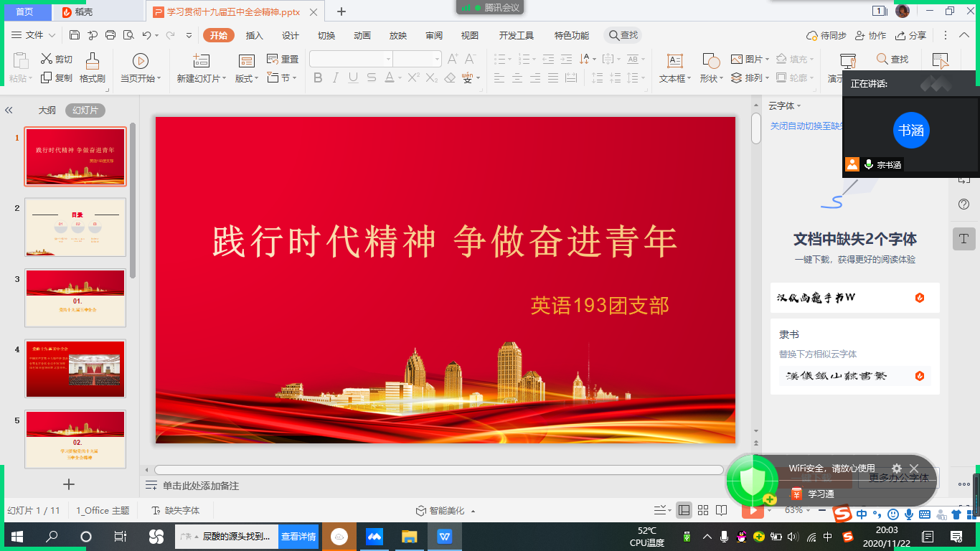The width and height of the screenshot is (980, 551).
Task: Open the font name combo box
Action: point(351,59)
